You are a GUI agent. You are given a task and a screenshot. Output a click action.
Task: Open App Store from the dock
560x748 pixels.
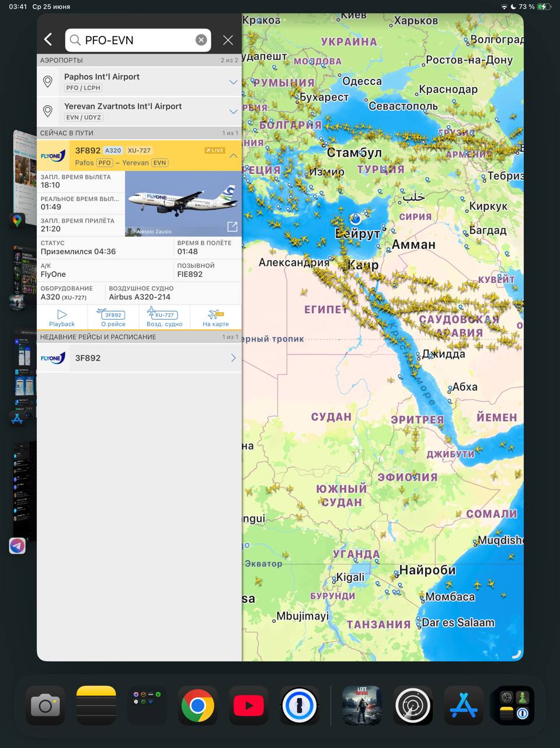tap(464, 705)
